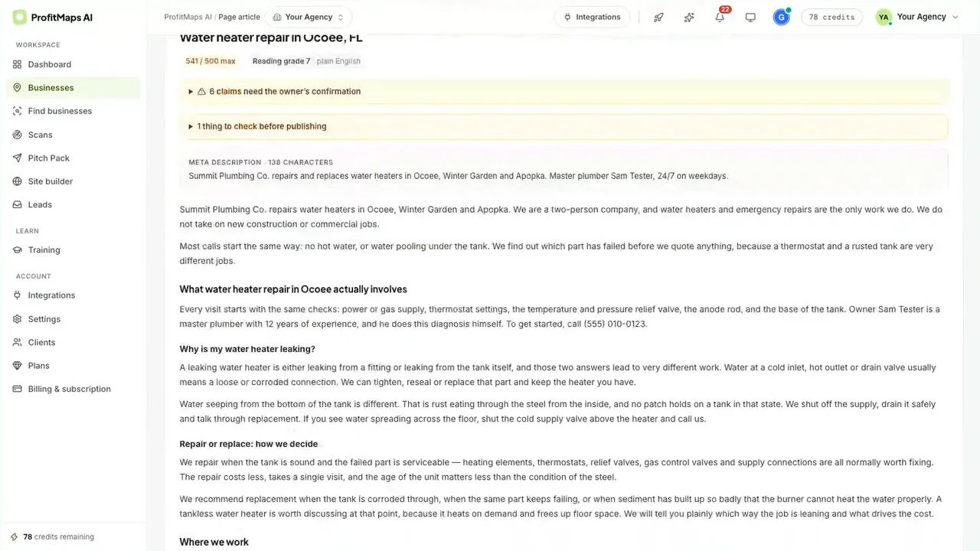This screenshot has width=980, height=551.
Task: Select Leads in the sidebar
Action: (73, 204)
